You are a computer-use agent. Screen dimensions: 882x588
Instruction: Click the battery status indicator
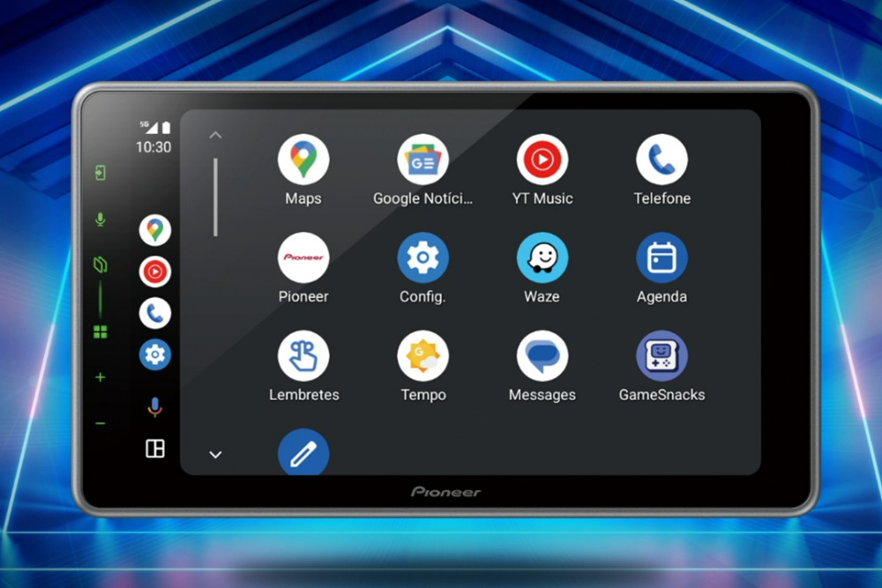166,128
